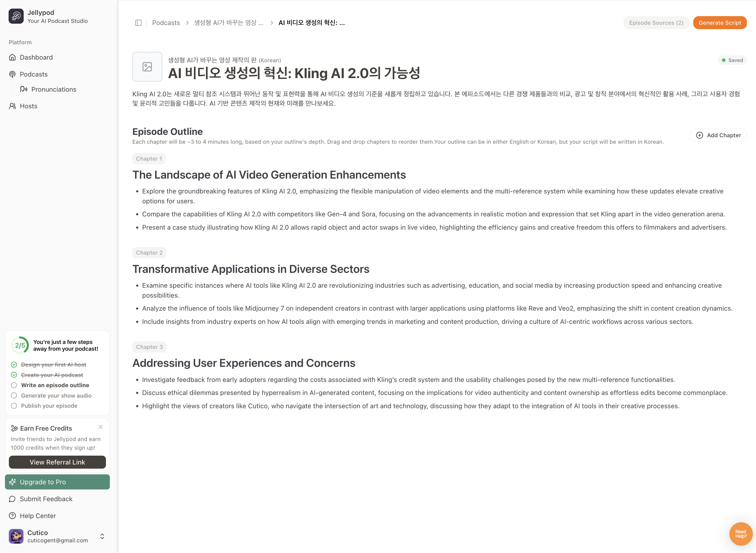Click the Jellypod logo icon
This screenshot has height=553, width=756.
click(16, 16)
